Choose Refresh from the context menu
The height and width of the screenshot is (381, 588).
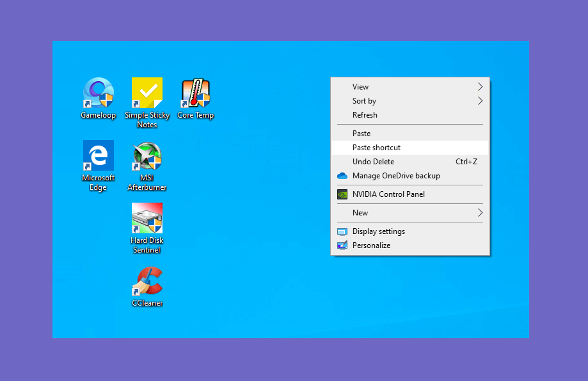[x=410, y=115]
